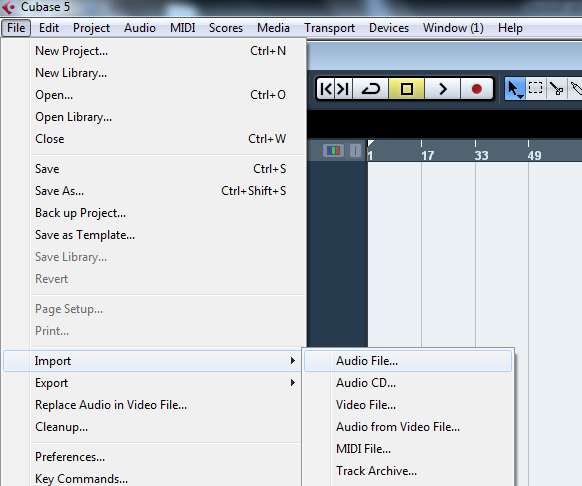Toggle the Cycle loop button
The width and height of the screenshot is (582, 486).
[370, 89]
